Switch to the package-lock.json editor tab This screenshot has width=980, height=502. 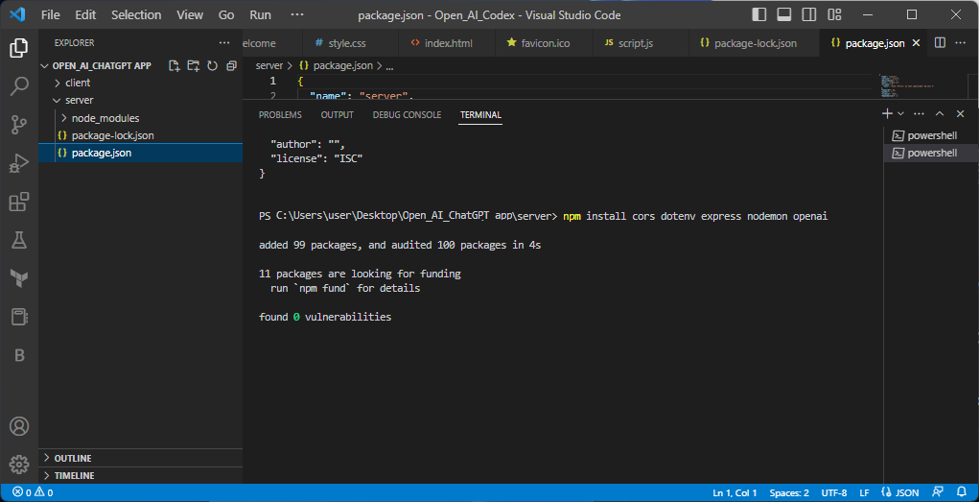[755, 43]
